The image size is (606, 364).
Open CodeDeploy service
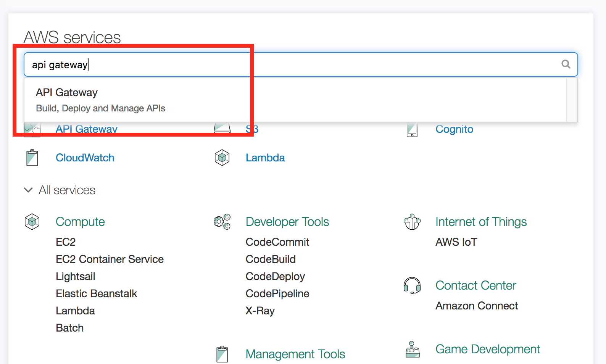click(x=275, y=276)
